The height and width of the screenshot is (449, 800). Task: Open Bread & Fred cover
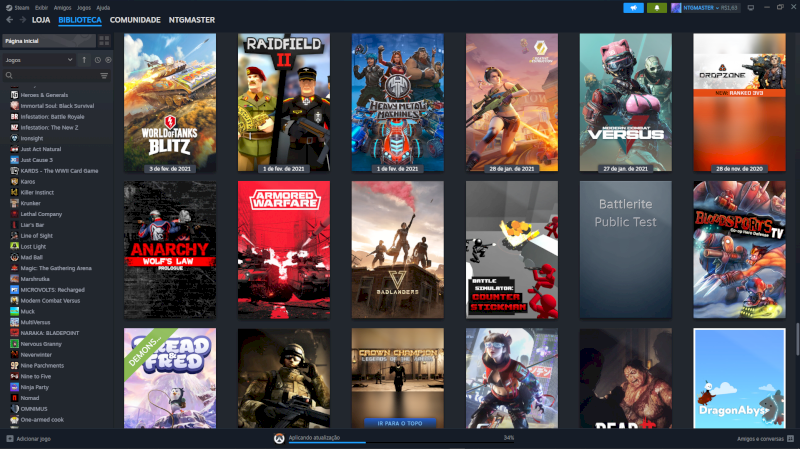[x=170, y=378]
